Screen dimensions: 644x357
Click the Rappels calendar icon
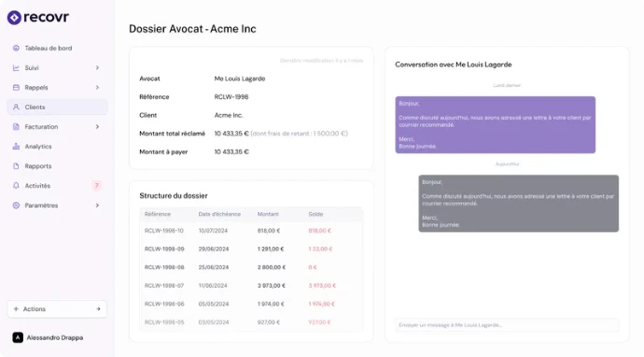[16, 88]
